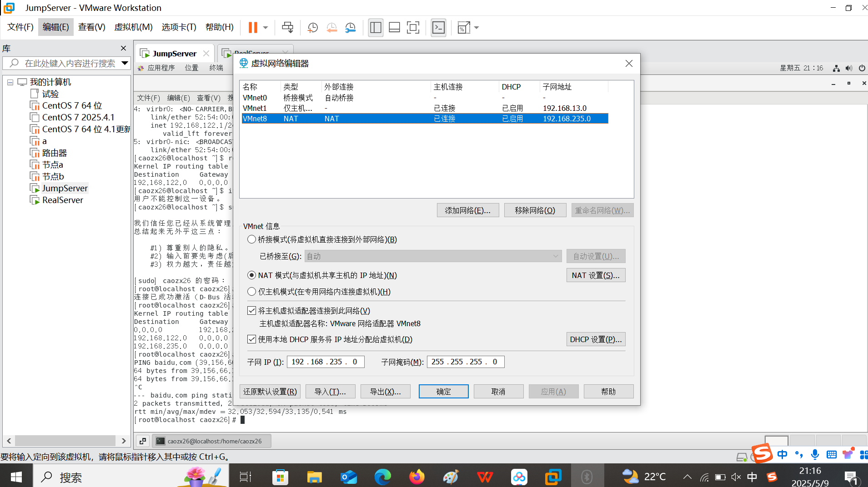Toggle the library sidebar view icon
Image resolution: width=868 pixels, height=487 pixels.
376,28
